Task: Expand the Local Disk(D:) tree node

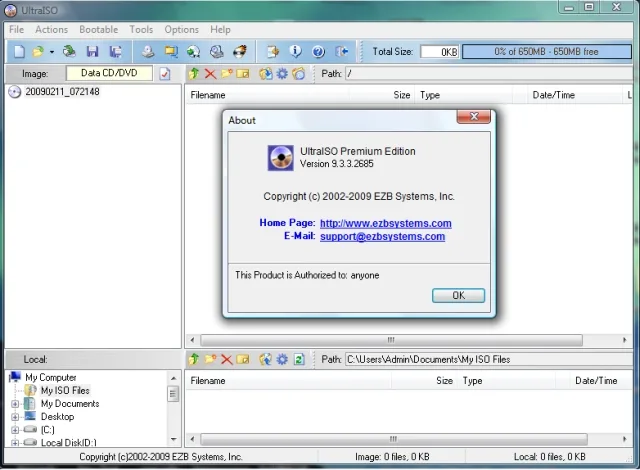Action: pos(15,443)
